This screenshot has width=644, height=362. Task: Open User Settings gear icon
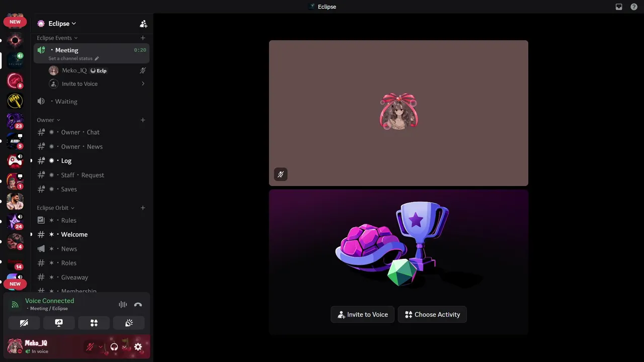coord(138,347)
